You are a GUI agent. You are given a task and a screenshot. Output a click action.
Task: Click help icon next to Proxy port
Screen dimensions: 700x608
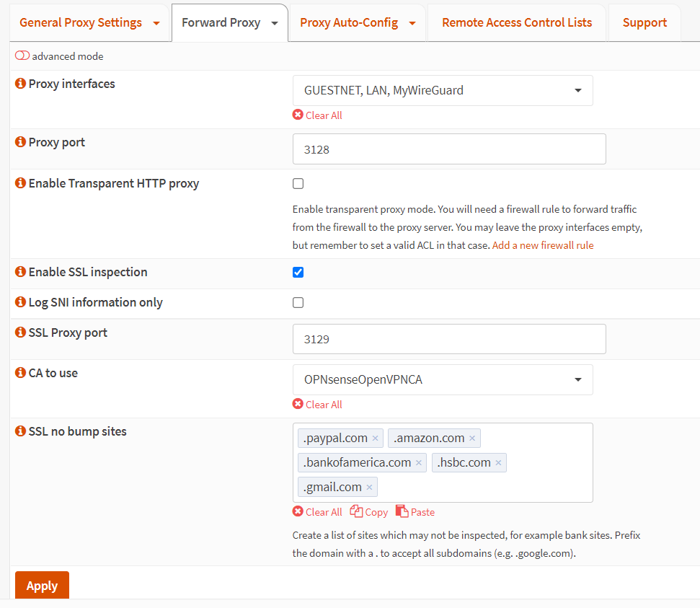tap(20, 142)
